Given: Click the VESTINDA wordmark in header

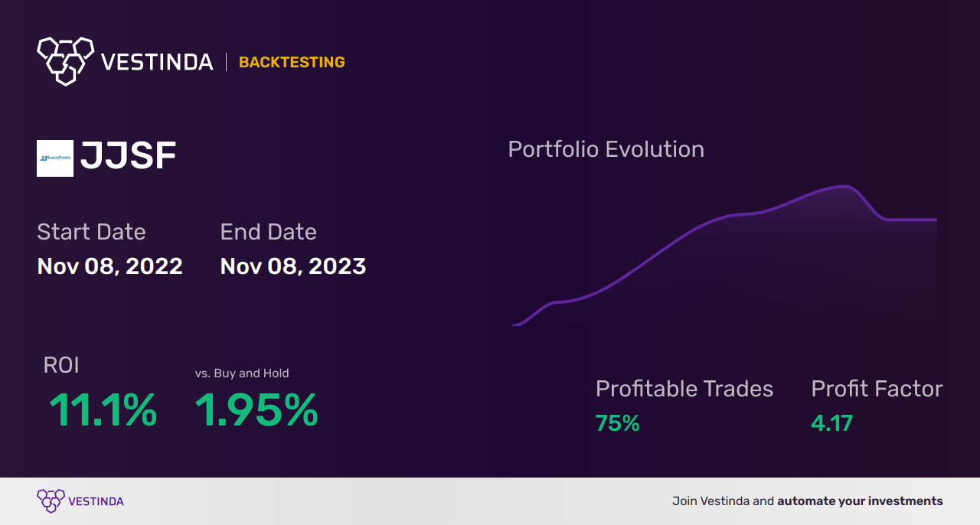Looking at the screenshot, I should [157, 62].
